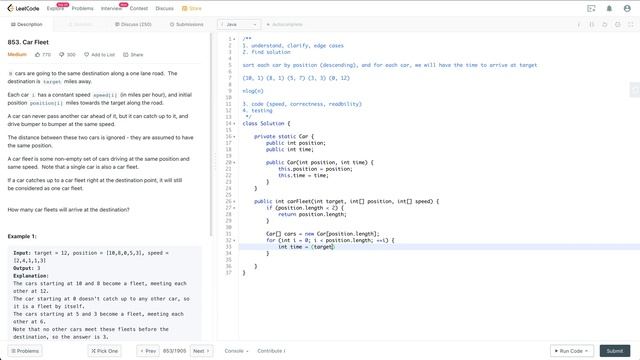Open the Explore menu item
This screenshot has height=360, width=640.
pyautogui.click(x=55, y=8)
